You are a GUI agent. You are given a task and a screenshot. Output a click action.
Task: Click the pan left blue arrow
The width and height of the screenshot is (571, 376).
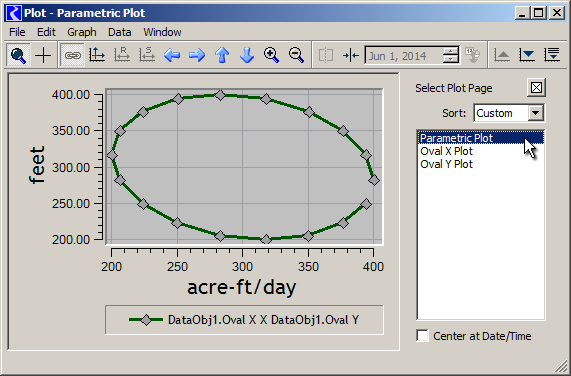[x=172, y=55]
